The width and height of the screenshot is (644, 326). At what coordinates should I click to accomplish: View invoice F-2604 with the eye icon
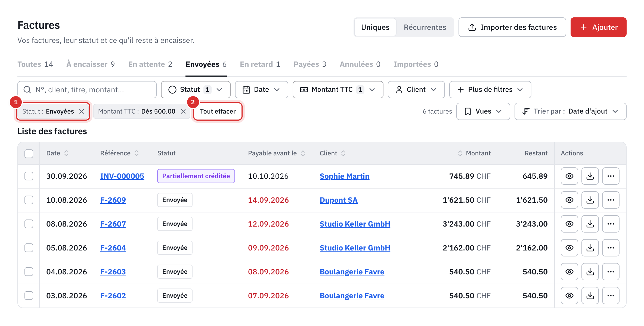[x=569, y=248]
